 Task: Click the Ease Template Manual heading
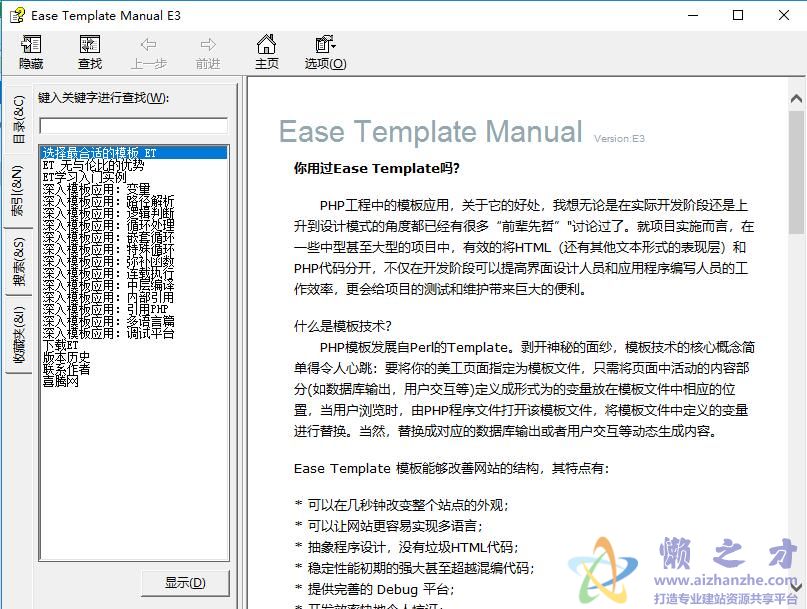431,131
